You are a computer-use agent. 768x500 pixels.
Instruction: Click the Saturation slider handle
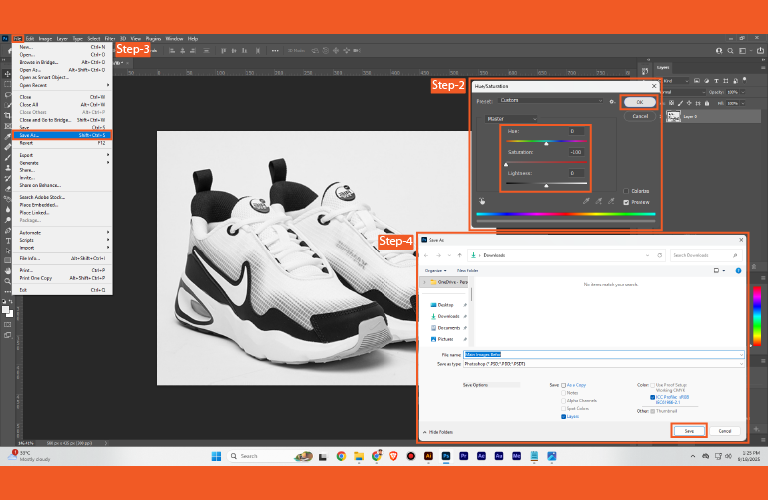[507, 163]
